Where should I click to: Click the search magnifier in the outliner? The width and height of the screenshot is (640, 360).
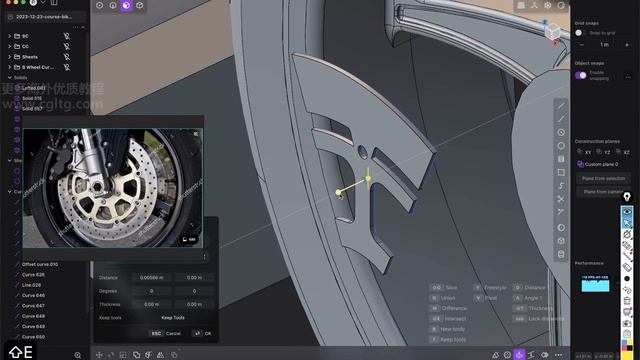(x=78, y=355)
